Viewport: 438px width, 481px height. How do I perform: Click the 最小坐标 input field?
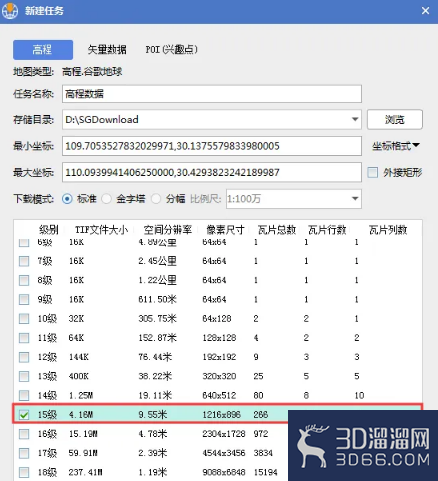click(x=212, y=146)
